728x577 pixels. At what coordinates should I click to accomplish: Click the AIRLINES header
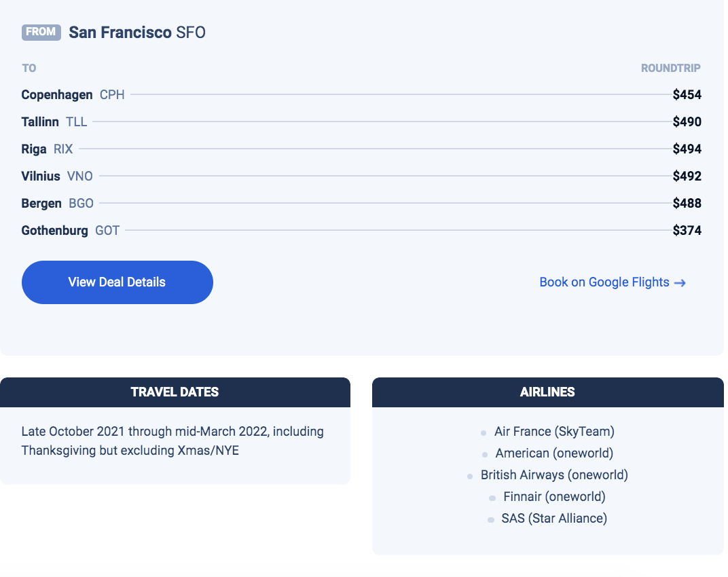click(548, 392)
